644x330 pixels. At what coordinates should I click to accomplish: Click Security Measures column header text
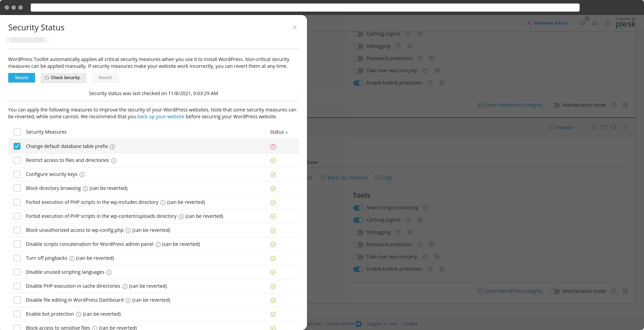coord(46,132)
